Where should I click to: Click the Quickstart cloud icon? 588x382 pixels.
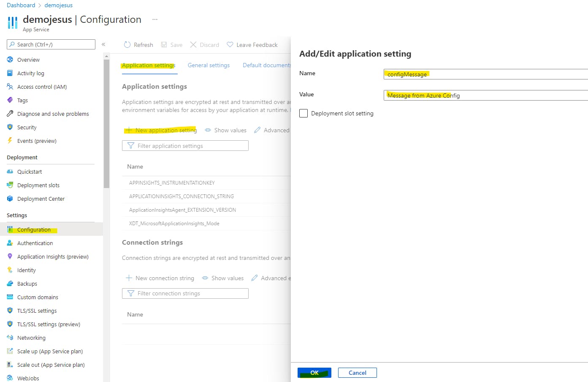pyautogui.click(x=10, y=172)
